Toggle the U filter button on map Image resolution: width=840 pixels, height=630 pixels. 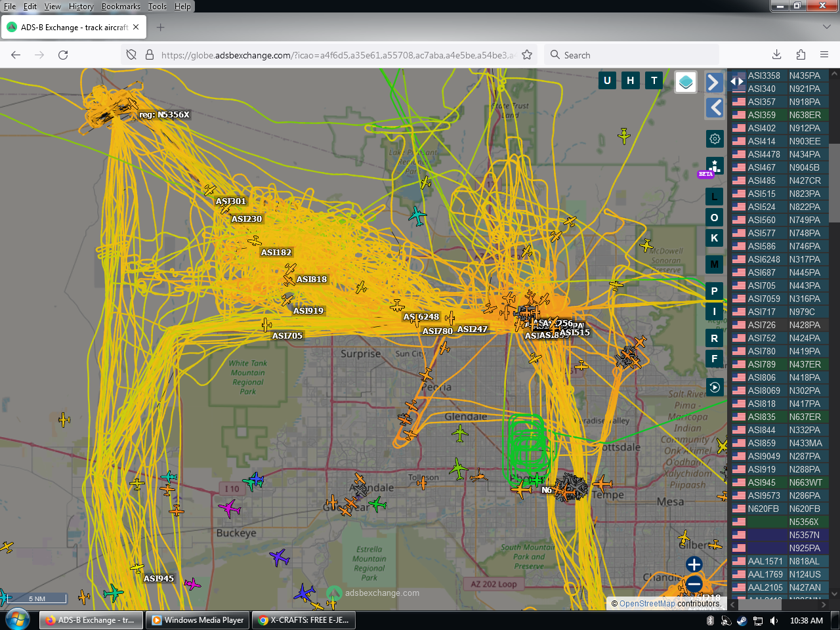coord(607,81)
